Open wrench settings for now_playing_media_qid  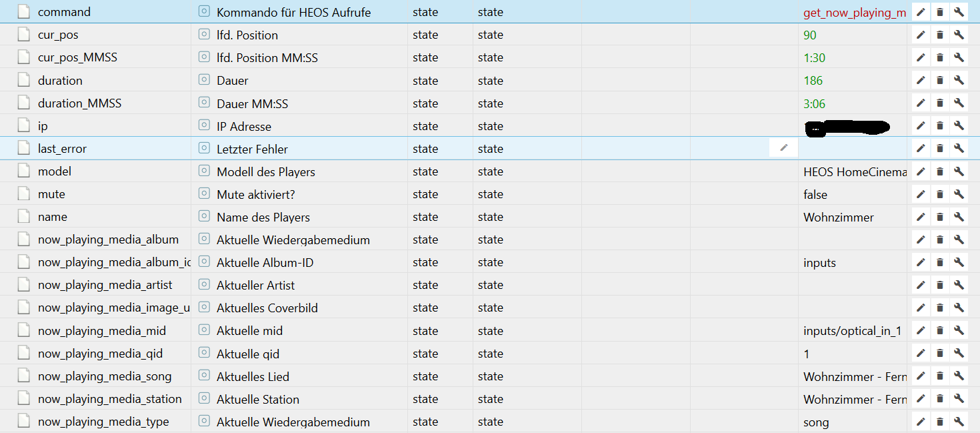click(x=959, y=354)
